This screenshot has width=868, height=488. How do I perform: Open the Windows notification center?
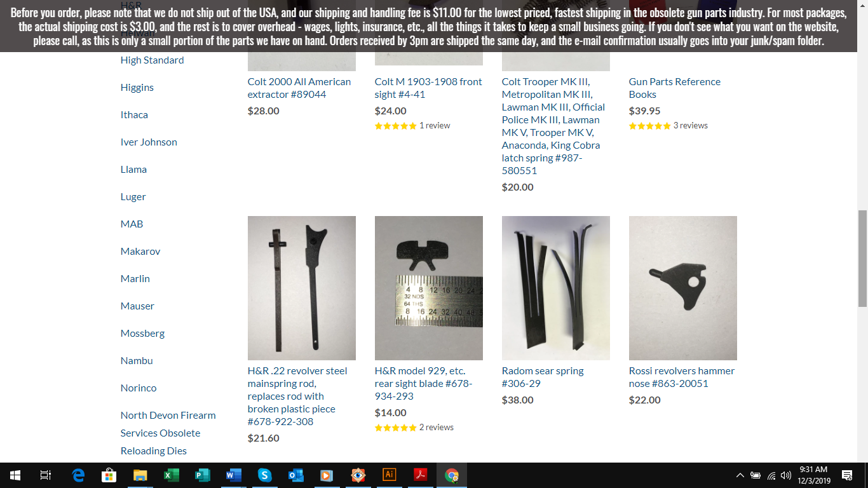tap(846, 475)
